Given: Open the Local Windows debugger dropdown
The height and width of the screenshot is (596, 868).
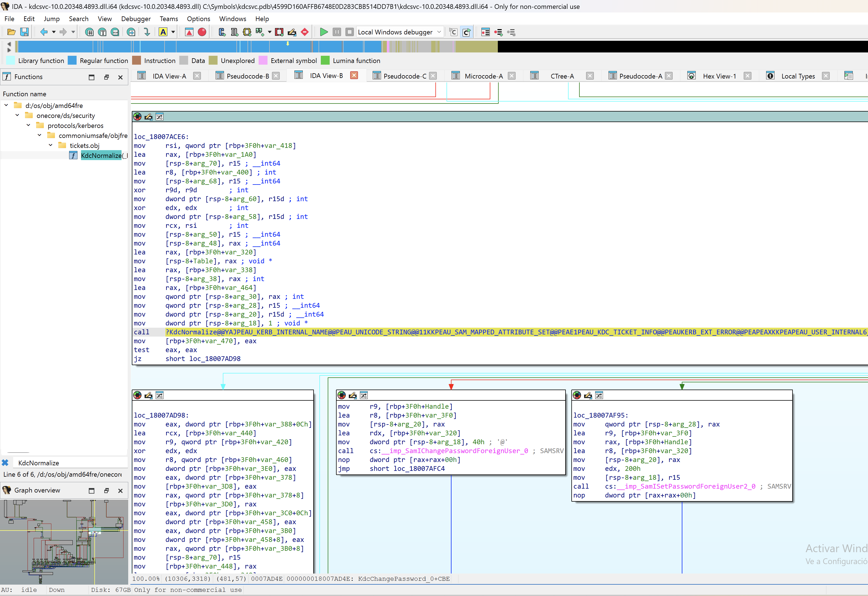Looking at the screenshot, I should 400,32.
